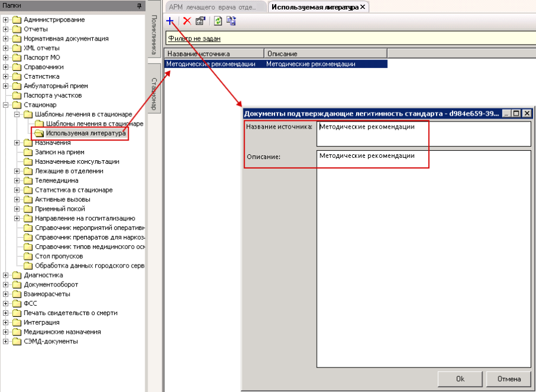Open the Записи на прием folder

60,153
